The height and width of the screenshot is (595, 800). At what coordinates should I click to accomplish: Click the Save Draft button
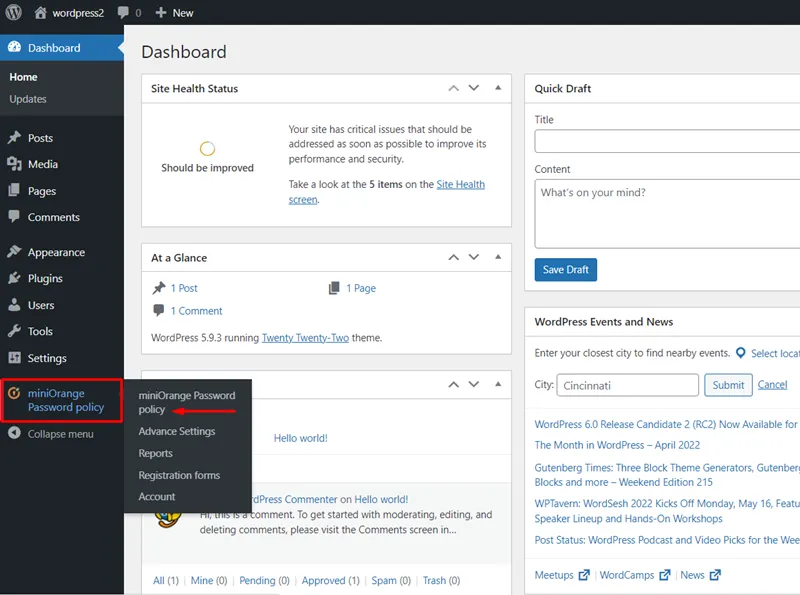565,269
